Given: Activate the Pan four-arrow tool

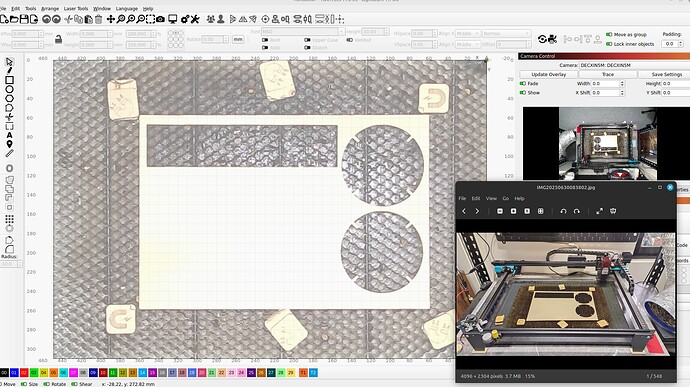Looking at the screenshot, I should click(x=110, y=19).
